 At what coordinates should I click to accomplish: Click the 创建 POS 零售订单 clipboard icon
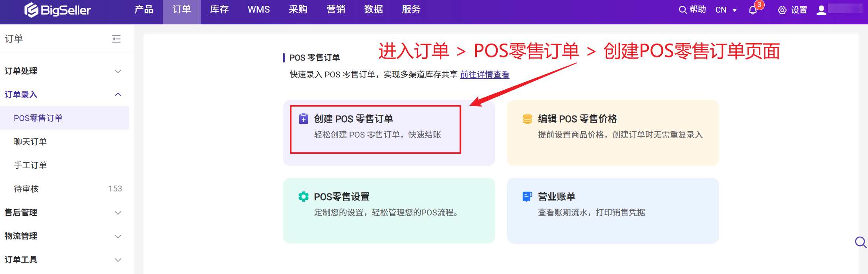(x=304, y=119)
